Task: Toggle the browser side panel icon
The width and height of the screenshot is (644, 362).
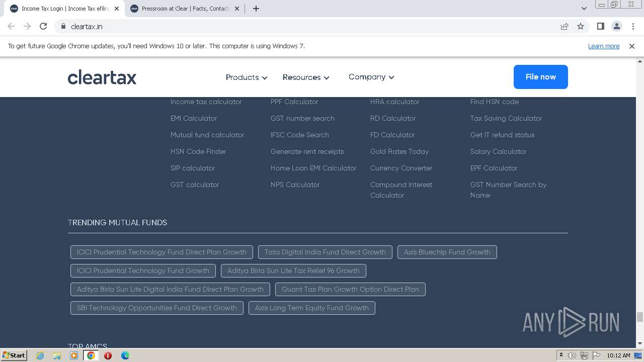Action: [600, 26]
